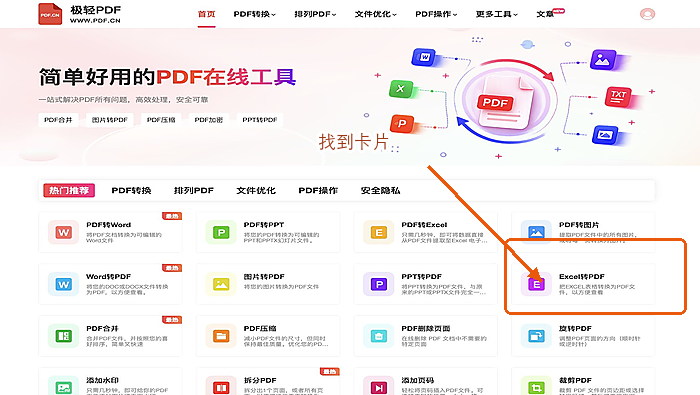700x395 pixels.
Task: Click the PDF删除页面 card icon
Action: (379, 336)
